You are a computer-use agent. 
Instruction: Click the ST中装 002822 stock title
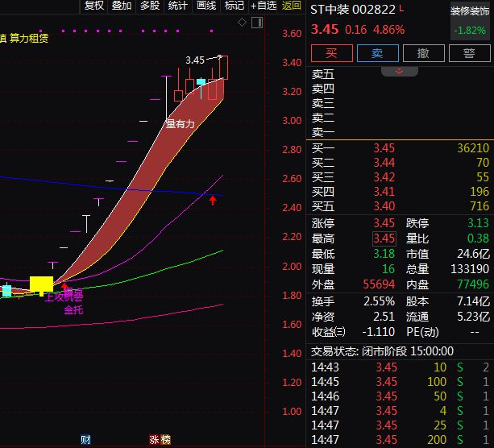352,10
